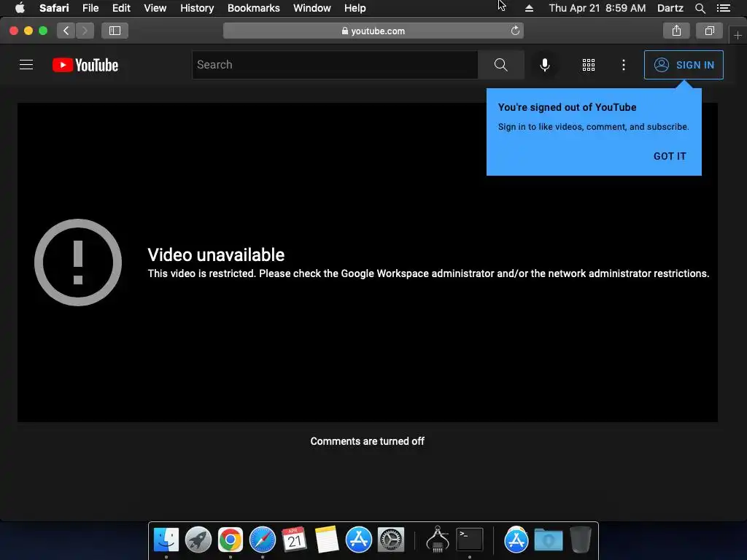
Task: Open the Edit menu
Action: 121,8
